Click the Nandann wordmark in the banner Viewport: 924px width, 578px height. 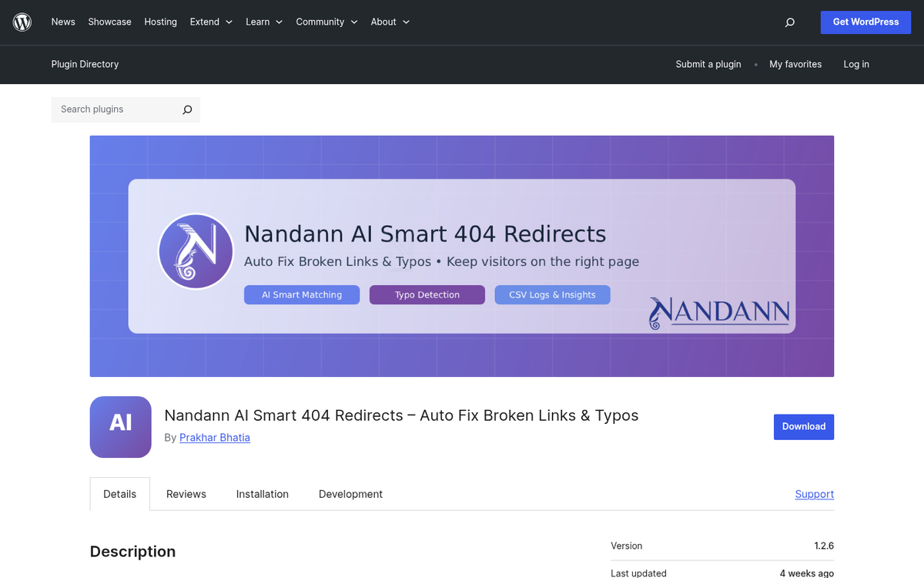718,311
